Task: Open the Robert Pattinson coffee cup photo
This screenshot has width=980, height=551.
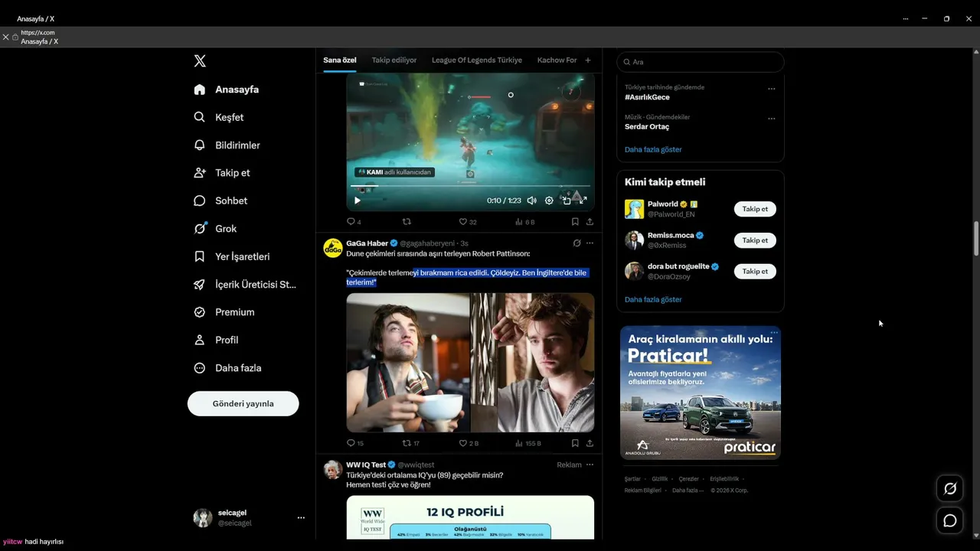Action: click(x=408, y=363)
